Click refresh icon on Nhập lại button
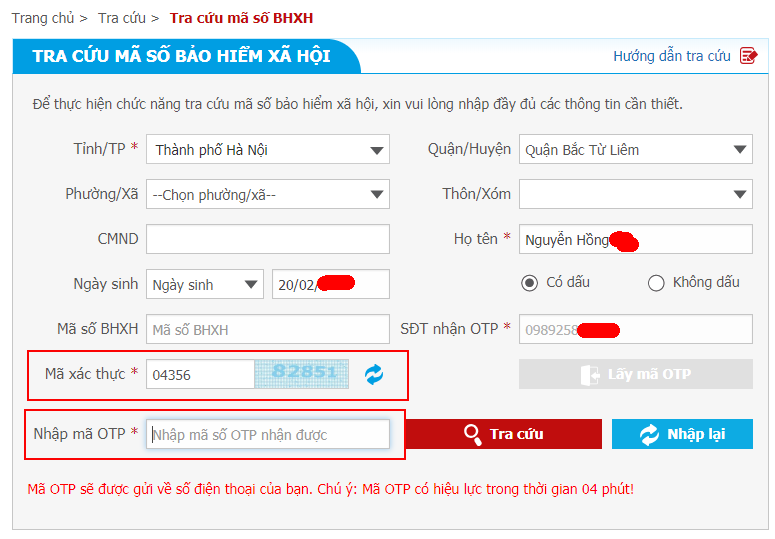 pos(649,434)
